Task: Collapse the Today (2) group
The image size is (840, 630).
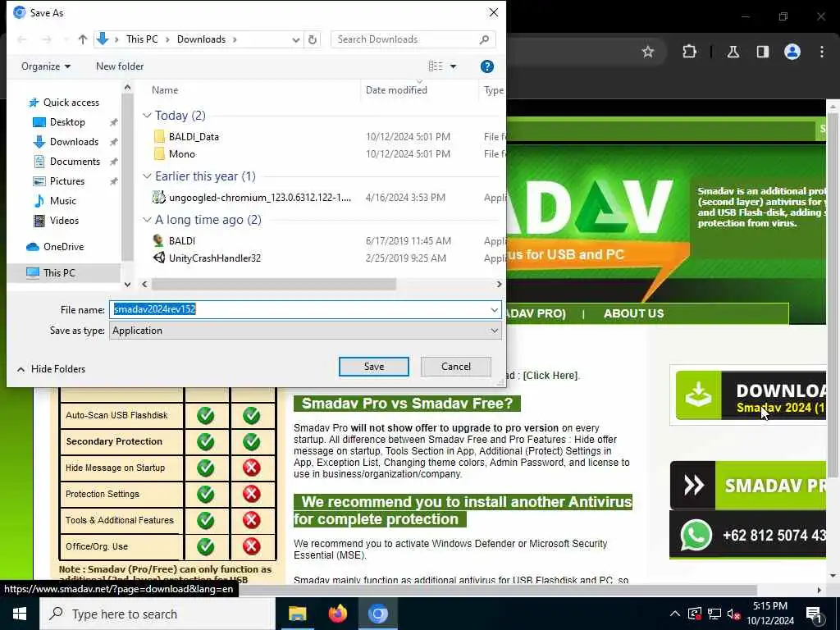Action: click(x=148, y=116)
